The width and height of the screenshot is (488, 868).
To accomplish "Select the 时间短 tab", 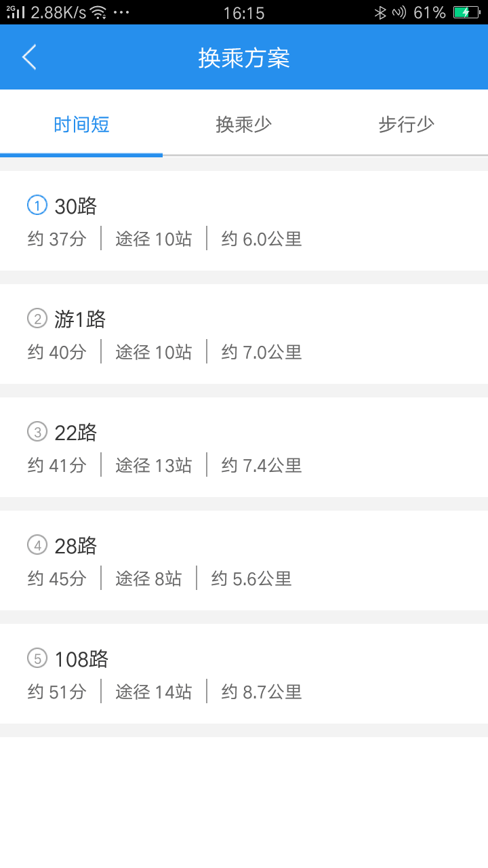I will [x=81, y=125].
